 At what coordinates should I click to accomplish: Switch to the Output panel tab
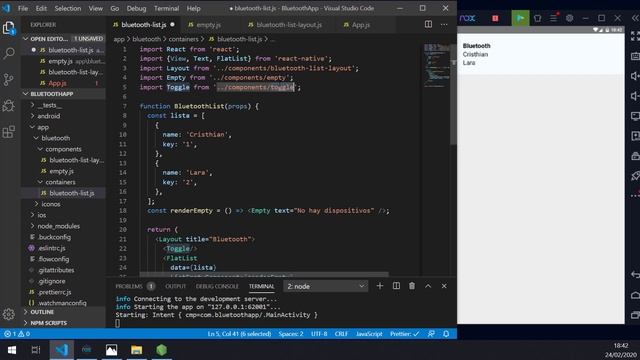[x=176, y=286]
